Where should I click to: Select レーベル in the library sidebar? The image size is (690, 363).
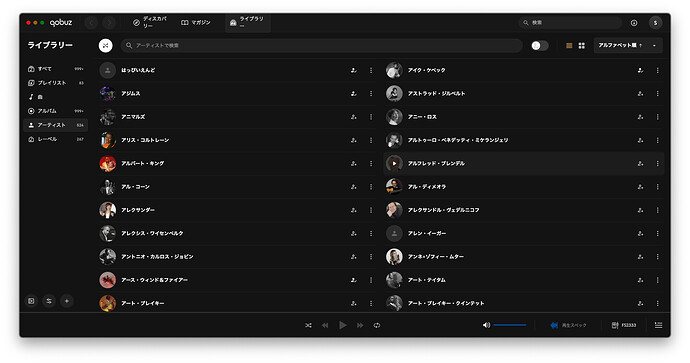(55, 139)
